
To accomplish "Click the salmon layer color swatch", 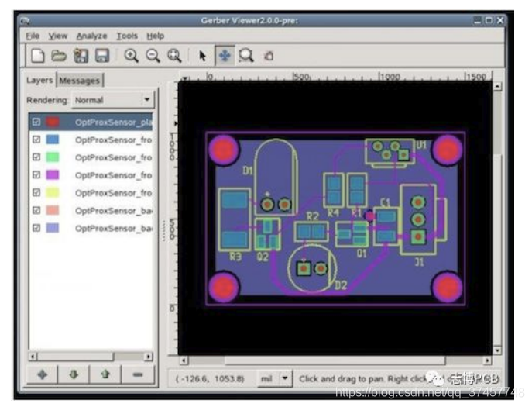I will (53, 210).
